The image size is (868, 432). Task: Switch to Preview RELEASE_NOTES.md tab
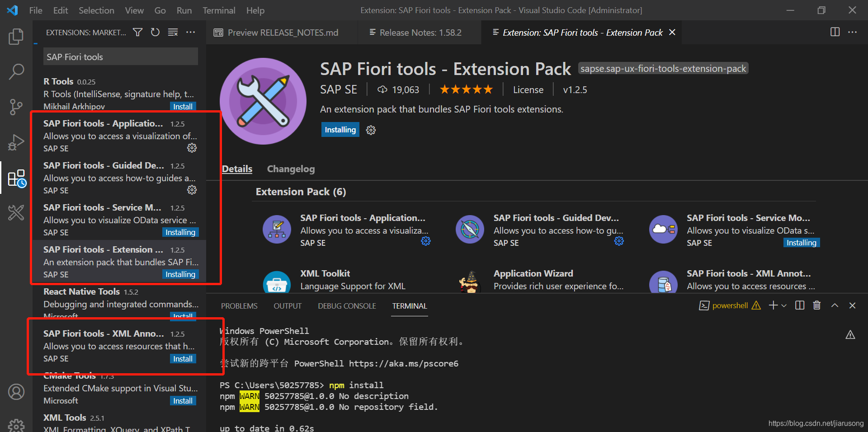[282, 33]
